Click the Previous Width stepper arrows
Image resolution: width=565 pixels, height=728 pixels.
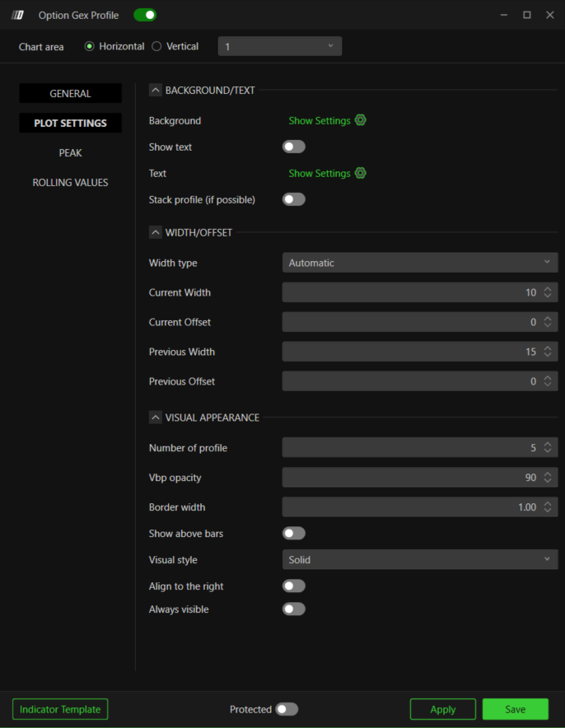[548, 352]
